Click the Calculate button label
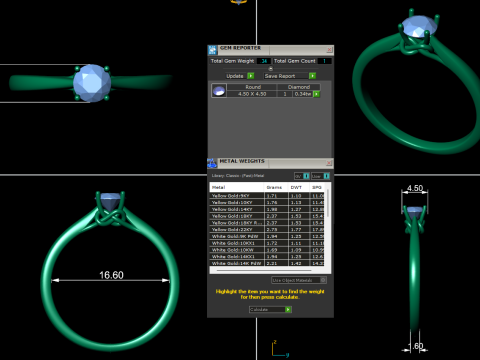Image resolution: width=480 pixels, height=360 pixels. pyautogui.click(x=259, y=310)
